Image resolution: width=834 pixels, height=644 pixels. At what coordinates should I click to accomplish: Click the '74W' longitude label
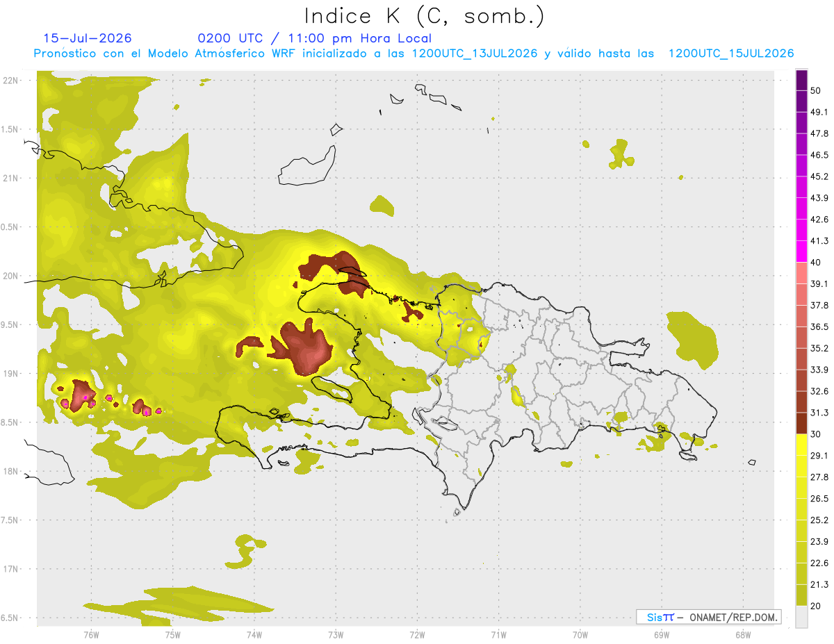click(254, 635)
